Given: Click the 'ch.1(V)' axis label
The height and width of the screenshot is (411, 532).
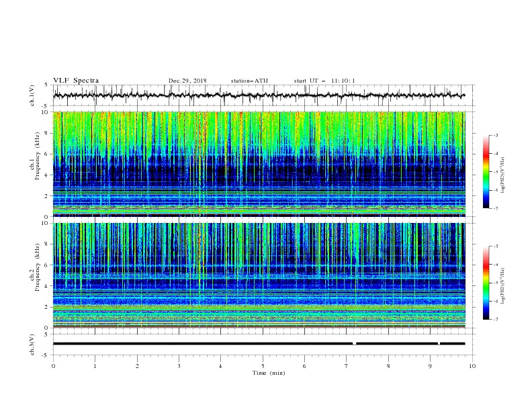Looking at the screenshot, I should 32,95.
